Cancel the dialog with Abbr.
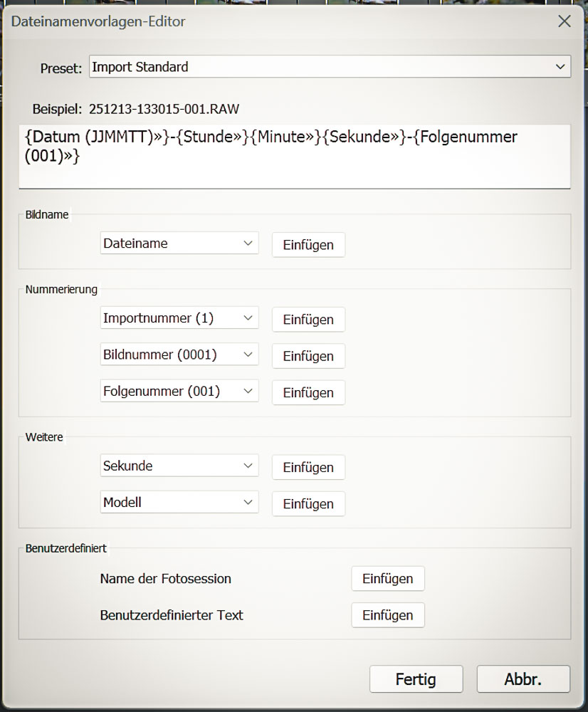588x712 pixels. tap(523, 679)
